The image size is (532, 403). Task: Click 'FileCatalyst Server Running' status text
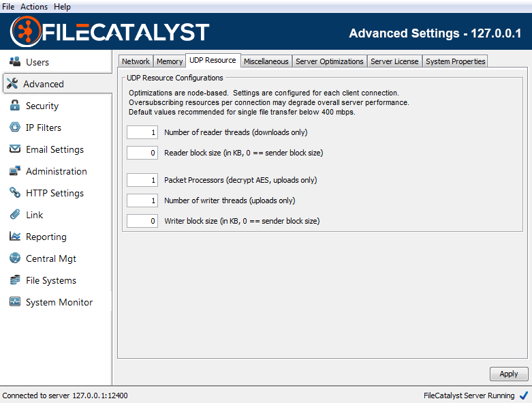pos(469,395)
